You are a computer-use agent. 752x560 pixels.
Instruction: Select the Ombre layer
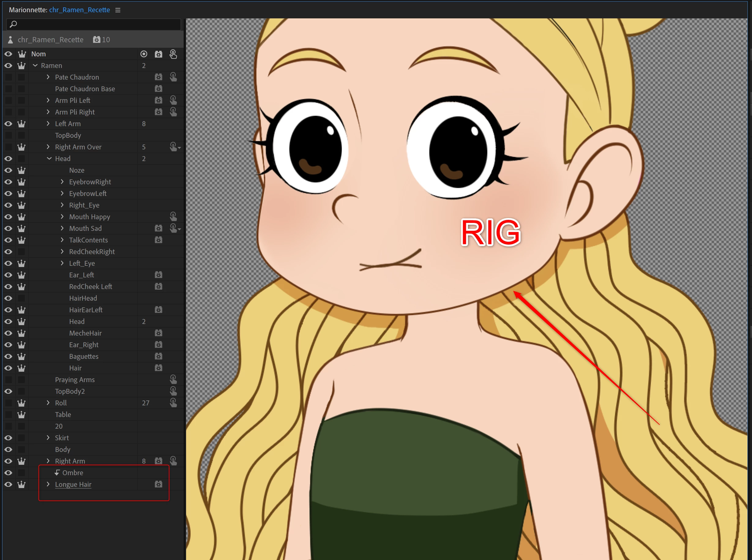(x=73, y=473)
